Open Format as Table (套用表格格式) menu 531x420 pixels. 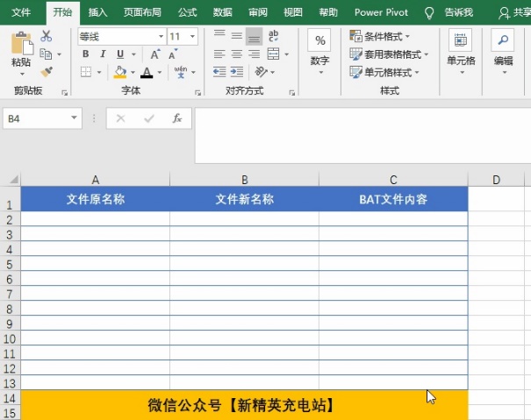click(389, 54)
